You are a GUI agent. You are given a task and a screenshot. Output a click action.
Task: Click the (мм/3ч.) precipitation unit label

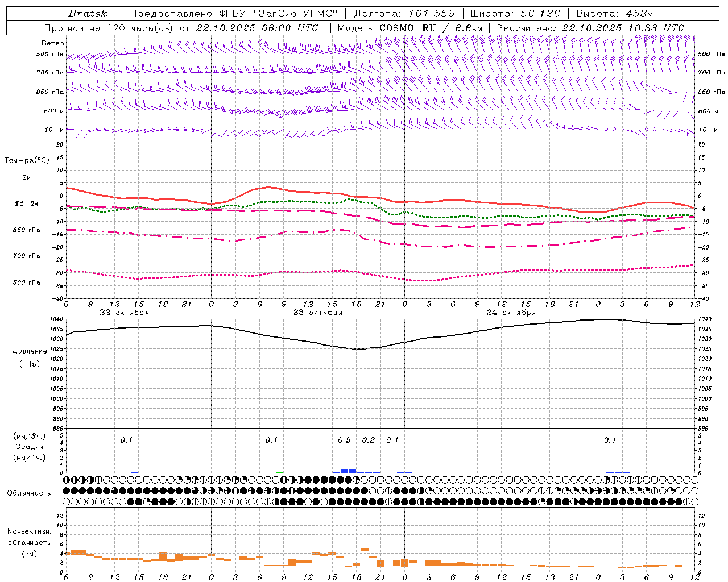(x=30, y=436)
